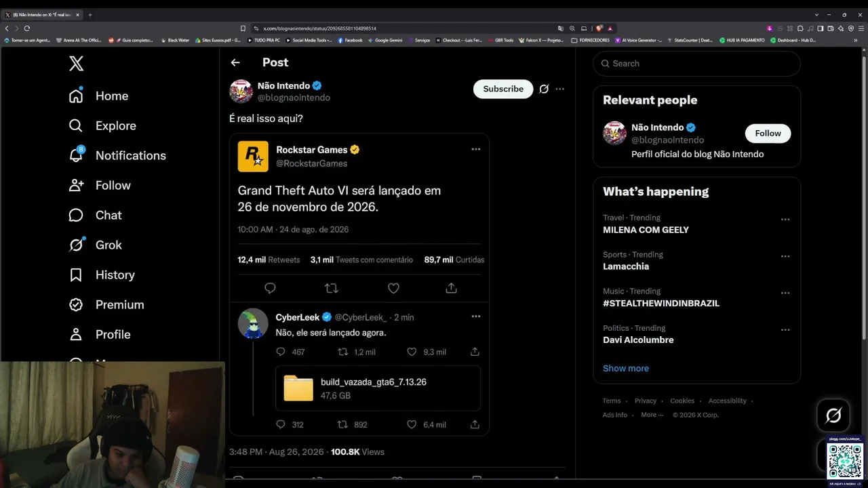Open more options for MILENA COM GEELY trend
The height and width of the screenshot is (488, 868).
pyautogui.click(x=785, y=220)
